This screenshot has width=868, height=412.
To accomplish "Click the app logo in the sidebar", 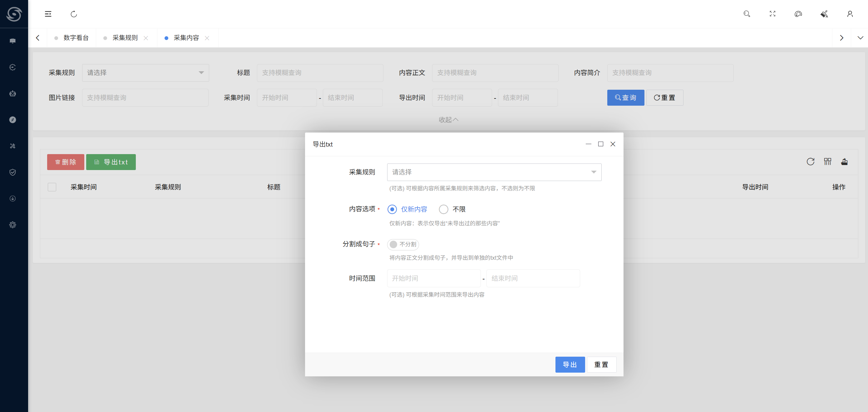I will tap(14, 14).
